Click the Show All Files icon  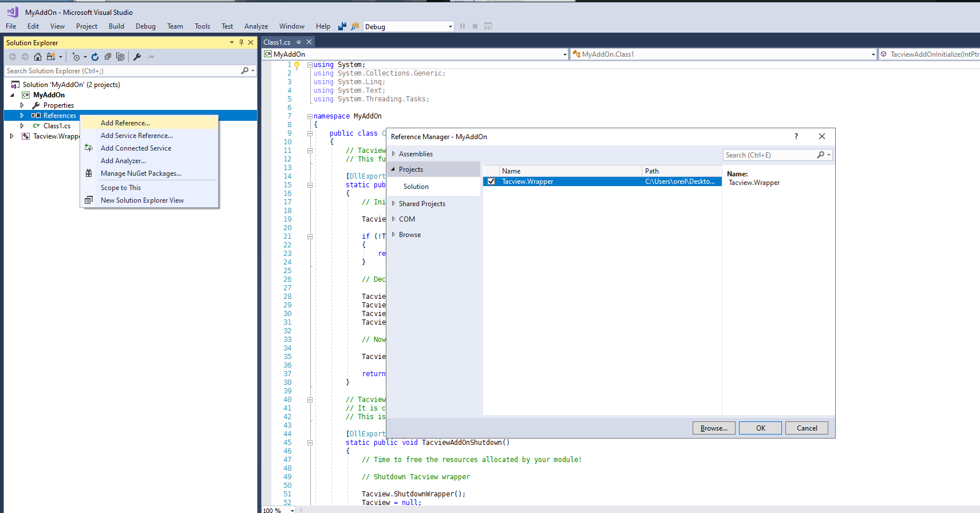point(120,57)
